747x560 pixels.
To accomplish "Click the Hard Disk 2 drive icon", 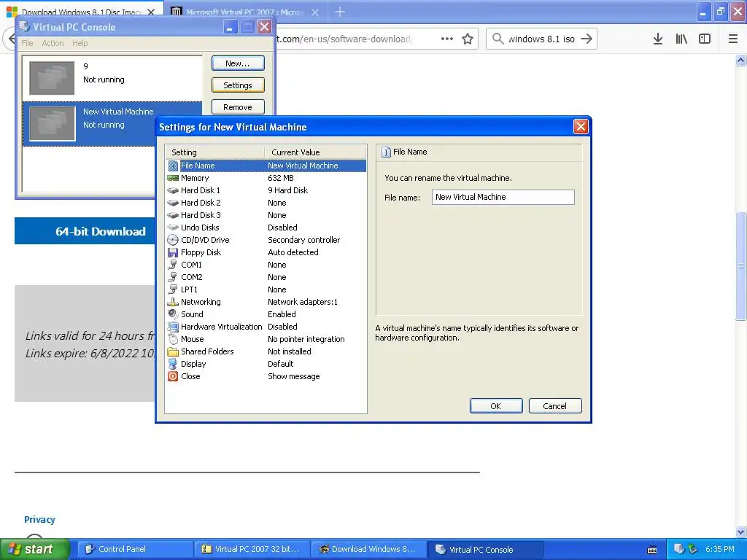I will [173, 203].
